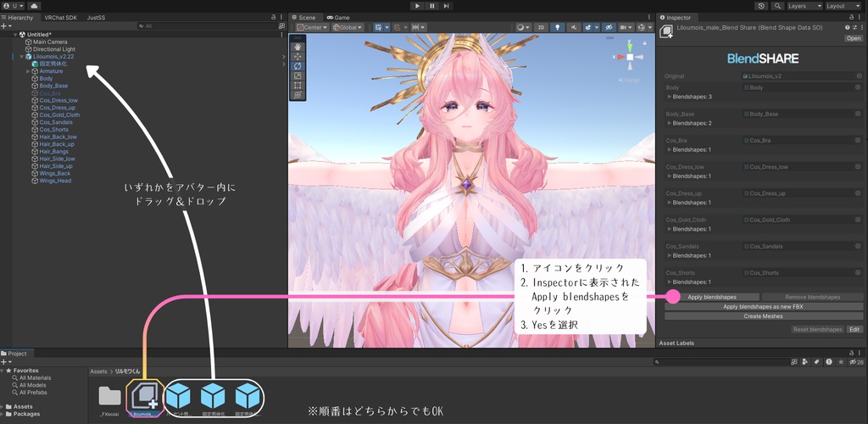
Task: Select the Rotate tool
Action: [298, 66]
